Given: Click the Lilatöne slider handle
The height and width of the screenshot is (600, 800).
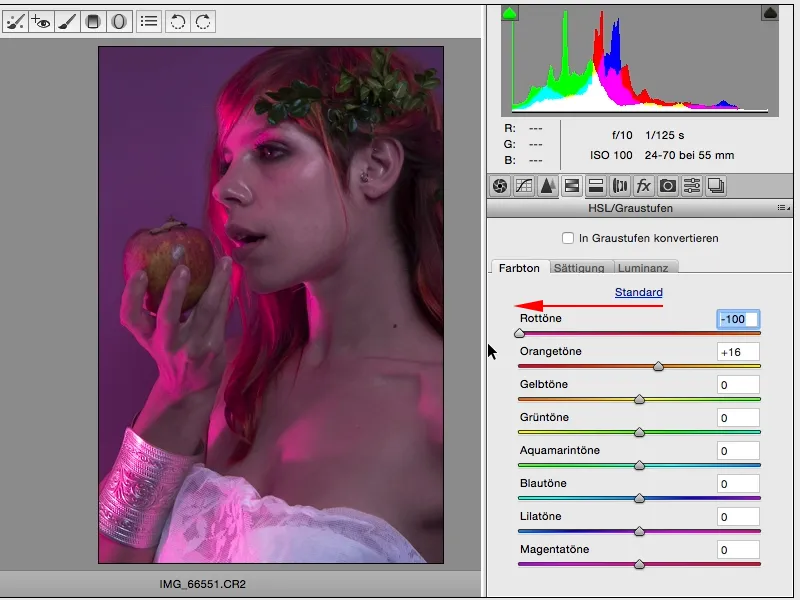Looking at the screenshot, I should [639, 532].
